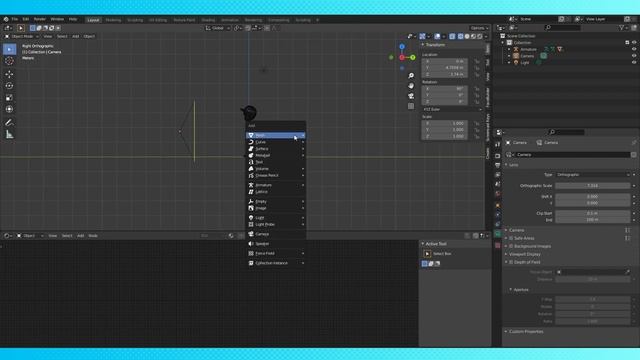Click the Orthographic Scale value field
Viewport: 640px width, 360px height.
[x=592, y=186]
